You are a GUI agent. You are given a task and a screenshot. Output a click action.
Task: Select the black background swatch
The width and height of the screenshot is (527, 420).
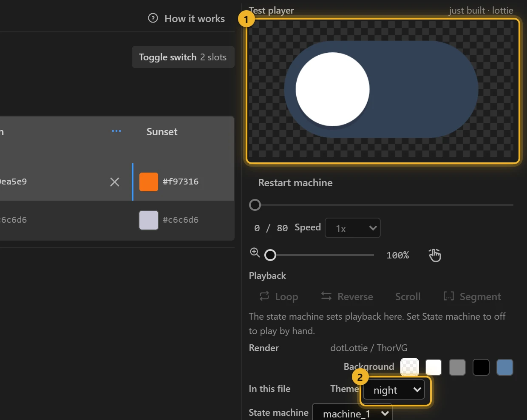(481, 367)
